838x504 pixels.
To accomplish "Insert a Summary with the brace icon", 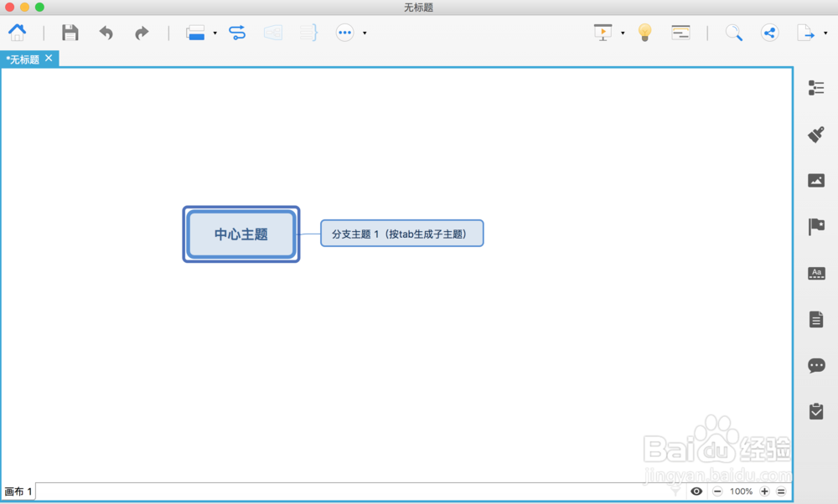I will [308, 33].
